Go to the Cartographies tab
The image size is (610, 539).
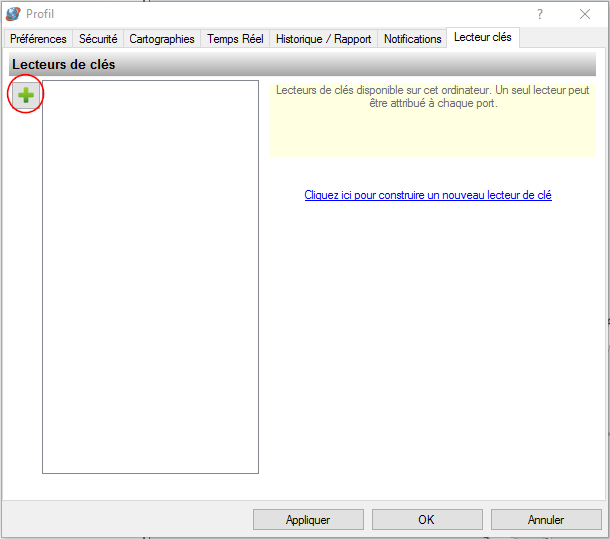(162, 39)
